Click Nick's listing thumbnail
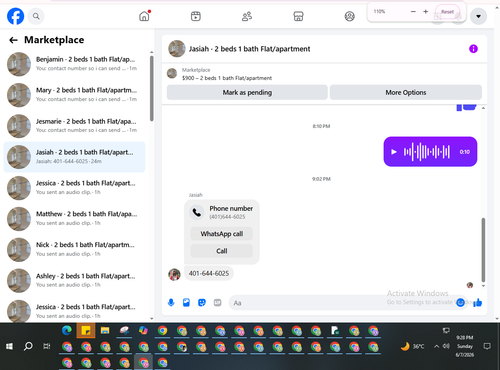 (x=19, y=250)
